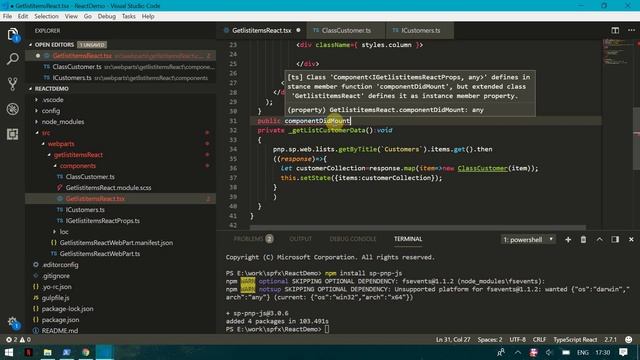Switch to ClassCustomer.ts editor tab
640x360 pixels.
coord(346,31)
